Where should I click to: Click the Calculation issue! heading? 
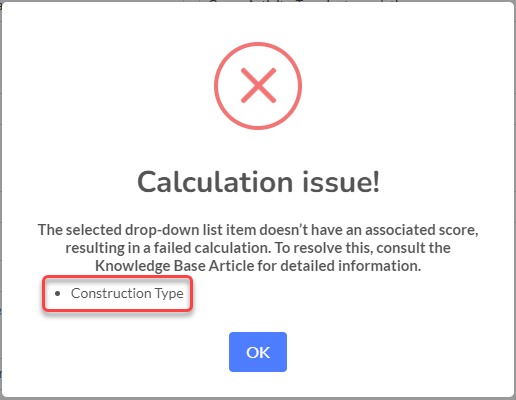click(x=258, y=182)
